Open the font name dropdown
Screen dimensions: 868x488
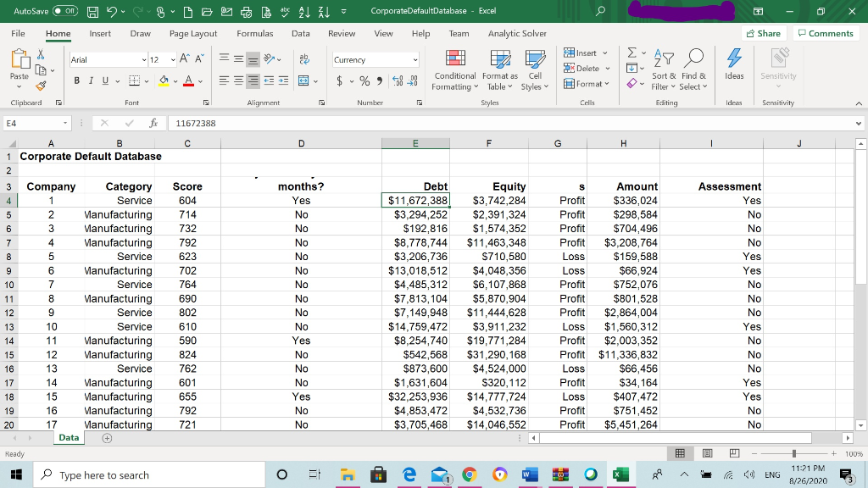click(142, 59)
